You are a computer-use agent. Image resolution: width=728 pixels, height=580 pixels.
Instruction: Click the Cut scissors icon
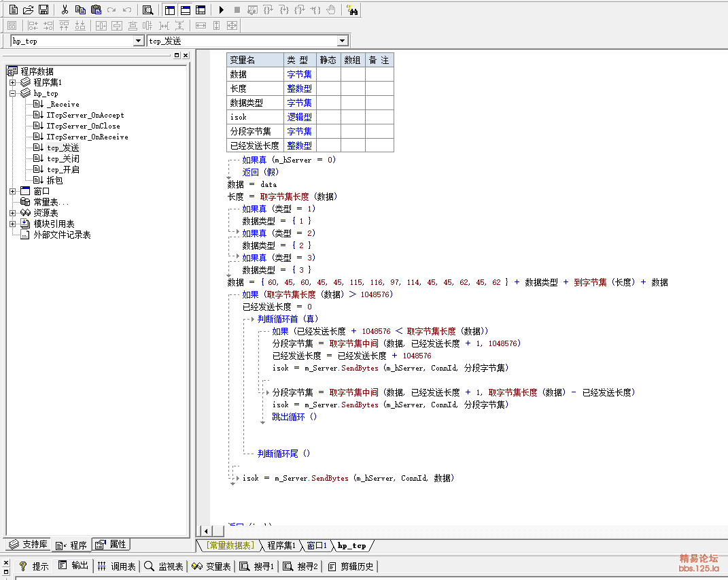pos(65,10)
